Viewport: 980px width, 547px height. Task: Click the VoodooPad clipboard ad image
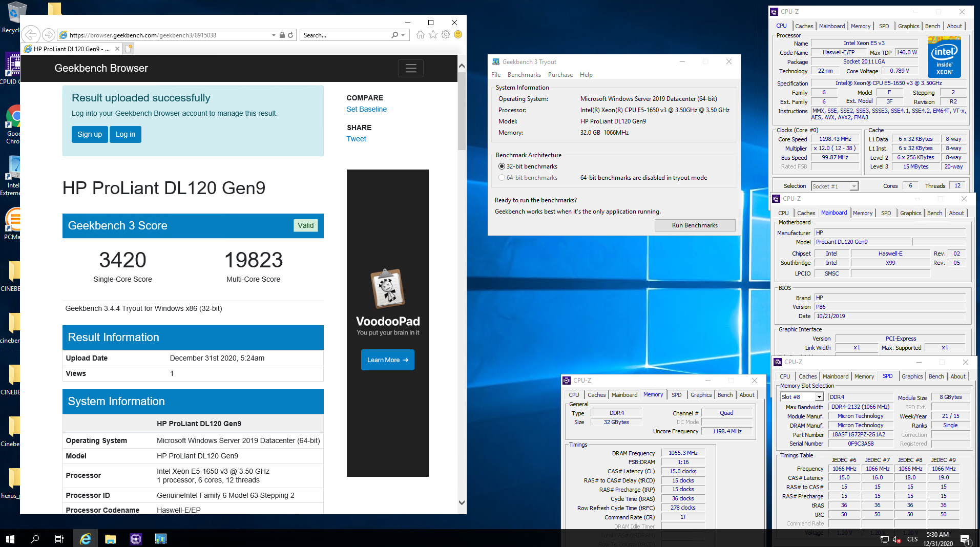pos(388,288)
